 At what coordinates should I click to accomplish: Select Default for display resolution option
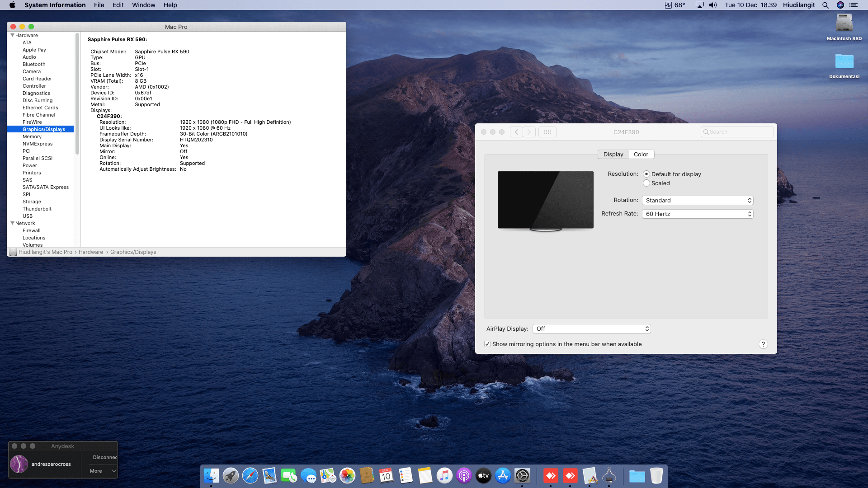pyautogui.click(x=646, y=174)
